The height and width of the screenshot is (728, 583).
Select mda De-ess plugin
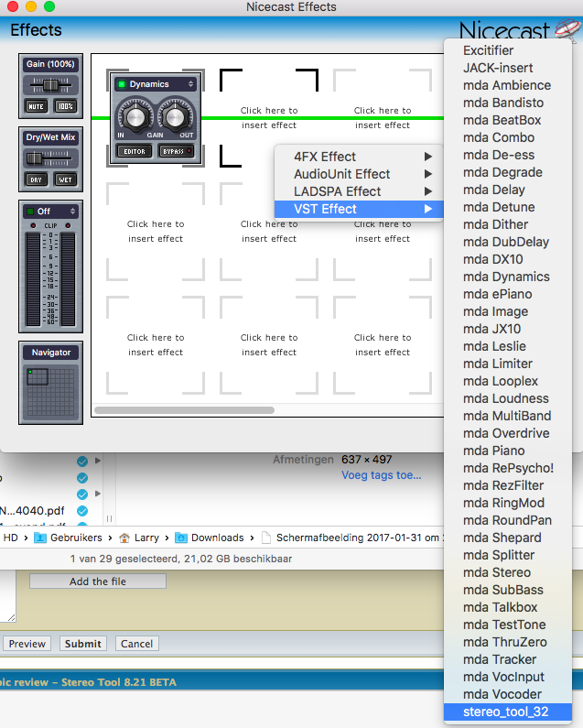click(508, 155)
